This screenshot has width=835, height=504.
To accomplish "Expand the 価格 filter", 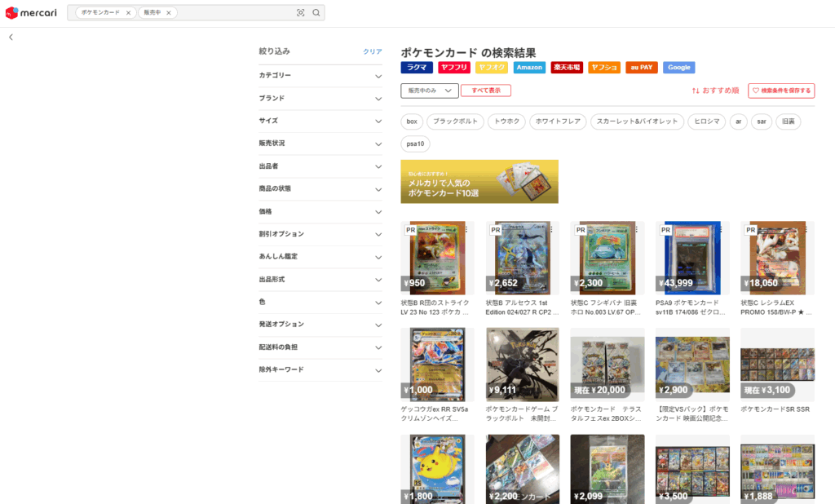I will coord(320,211).
